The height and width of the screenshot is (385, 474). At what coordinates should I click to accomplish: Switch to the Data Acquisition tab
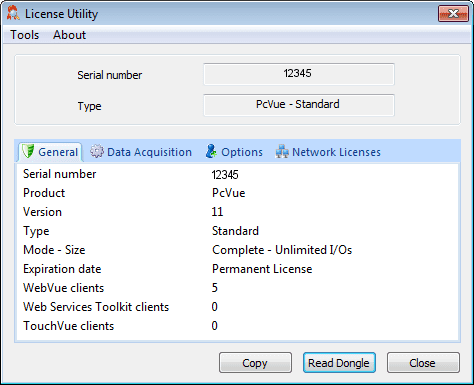pos(141,152)
